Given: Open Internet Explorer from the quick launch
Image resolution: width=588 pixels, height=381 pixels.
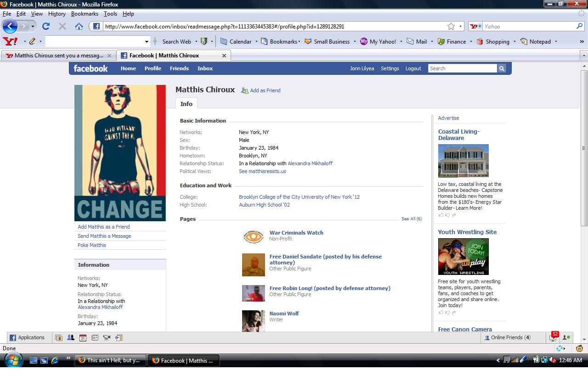Looking at the screenshot, I should [x=55, y=360].
